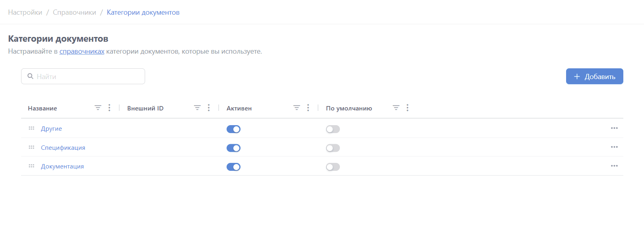Click drag handle beside Спецификация row
644x232 pixels.
(x=31, y=147)
